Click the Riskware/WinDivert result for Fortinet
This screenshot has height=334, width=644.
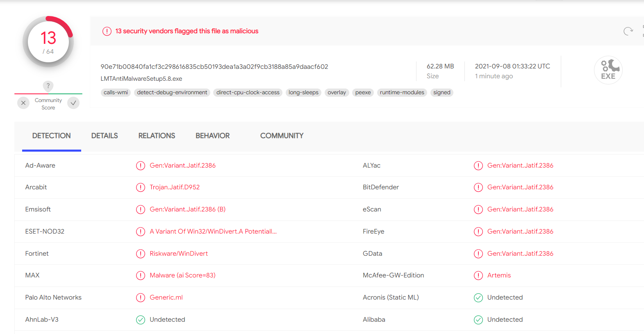click(x=179, y=254)
